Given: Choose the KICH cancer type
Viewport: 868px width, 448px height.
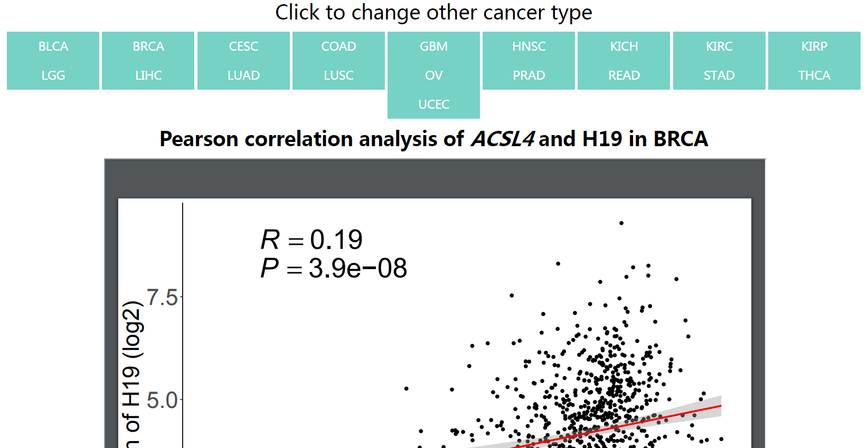Looking at the screenshot, I should coord(624,46).
